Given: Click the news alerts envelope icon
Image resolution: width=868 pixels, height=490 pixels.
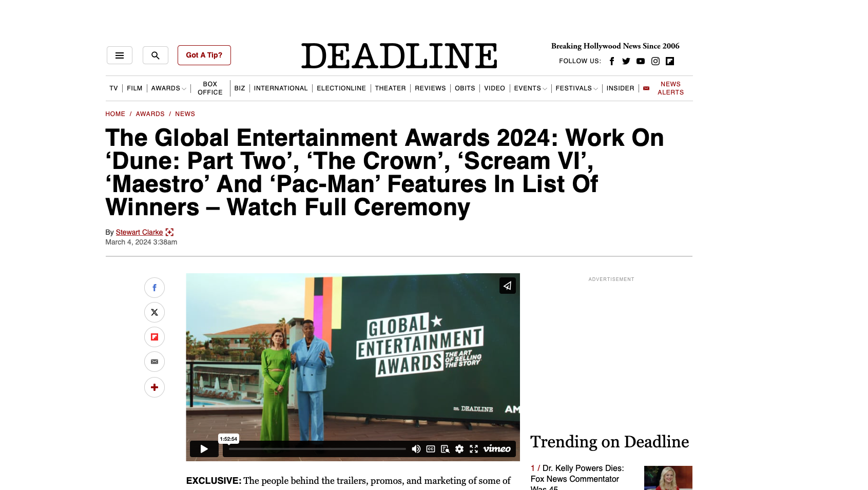Looking at the screenshot, I should (x=646, y=88).
